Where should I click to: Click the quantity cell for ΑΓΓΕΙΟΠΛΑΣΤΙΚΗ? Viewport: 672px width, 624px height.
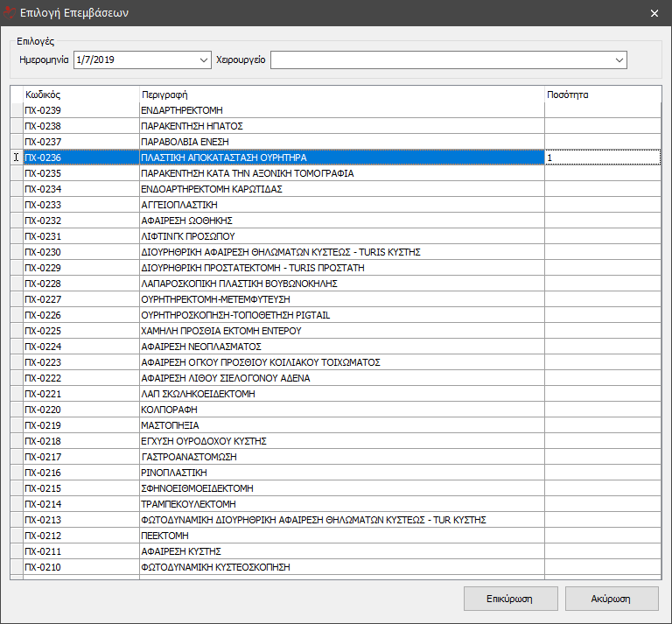pyautogui.click(x=601, y=205)
